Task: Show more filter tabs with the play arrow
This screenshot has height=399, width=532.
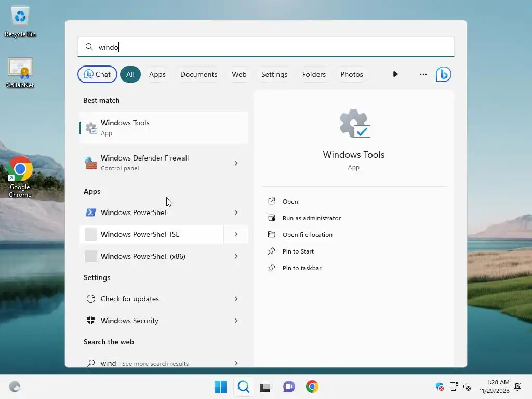Action: click(395, 74)
